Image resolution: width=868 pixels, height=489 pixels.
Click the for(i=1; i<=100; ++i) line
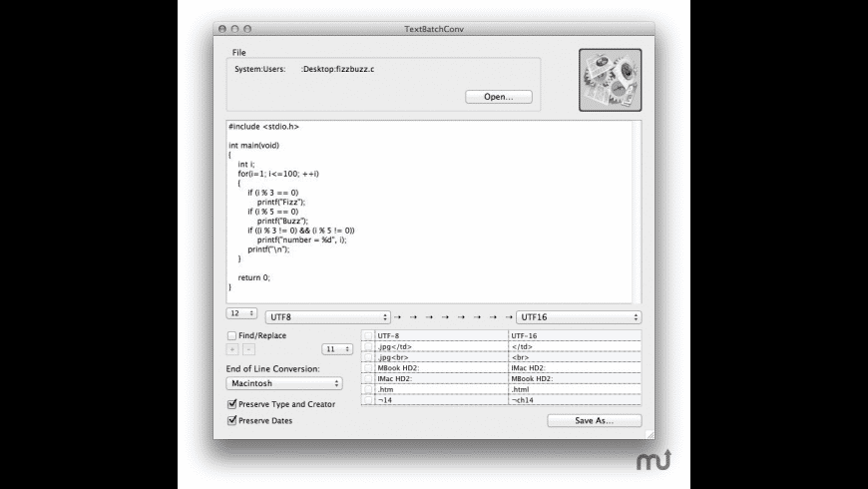(x=278, y=174)
